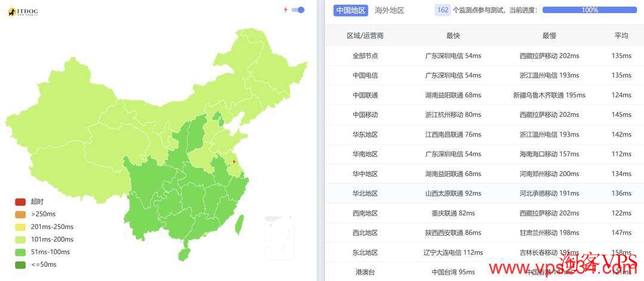This screenshot has width=644, height=281.
Task: Click Hainan island on the map
Action: click(184, 254)
